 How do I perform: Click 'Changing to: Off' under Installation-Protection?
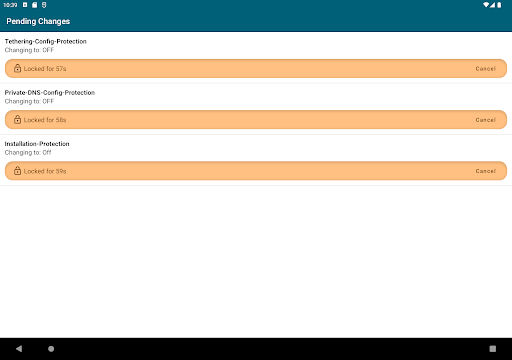[x=28, y=152]
